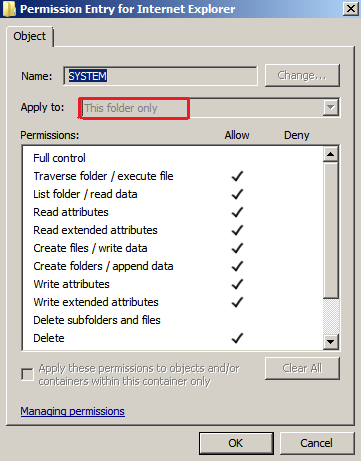Click the Cancel button
361x461 pixels.
click(317, 443)
